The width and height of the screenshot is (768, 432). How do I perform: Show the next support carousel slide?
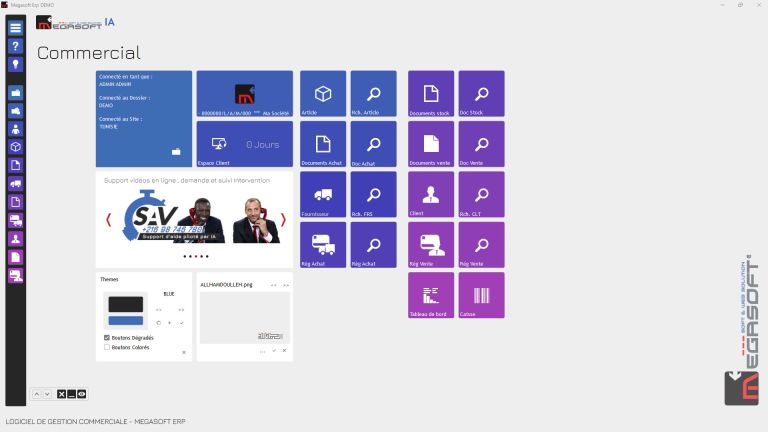pos(283,220)
